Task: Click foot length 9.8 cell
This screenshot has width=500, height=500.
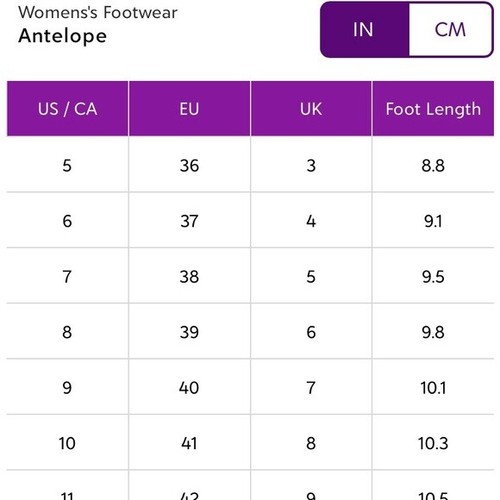Action: pos(433,332)
